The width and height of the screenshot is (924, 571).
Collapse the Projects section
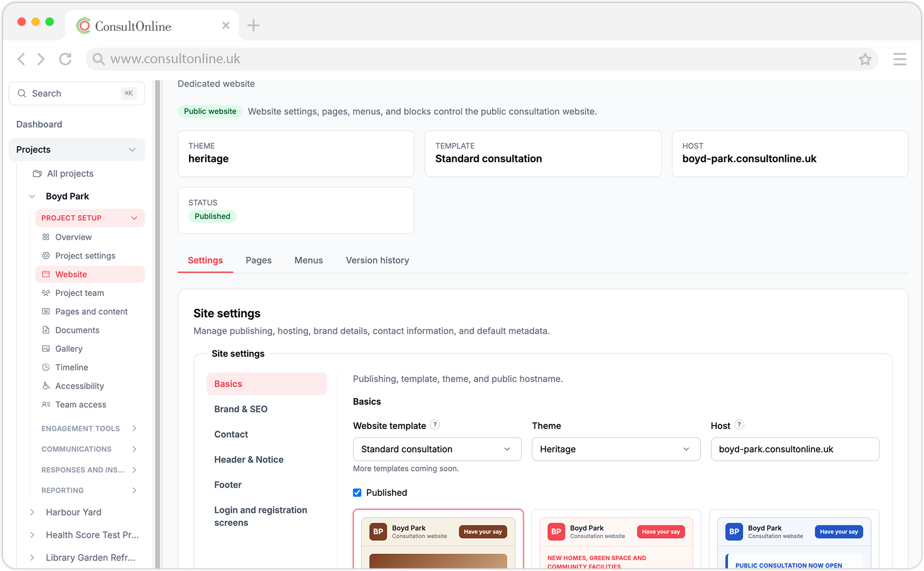pos(132,149)
